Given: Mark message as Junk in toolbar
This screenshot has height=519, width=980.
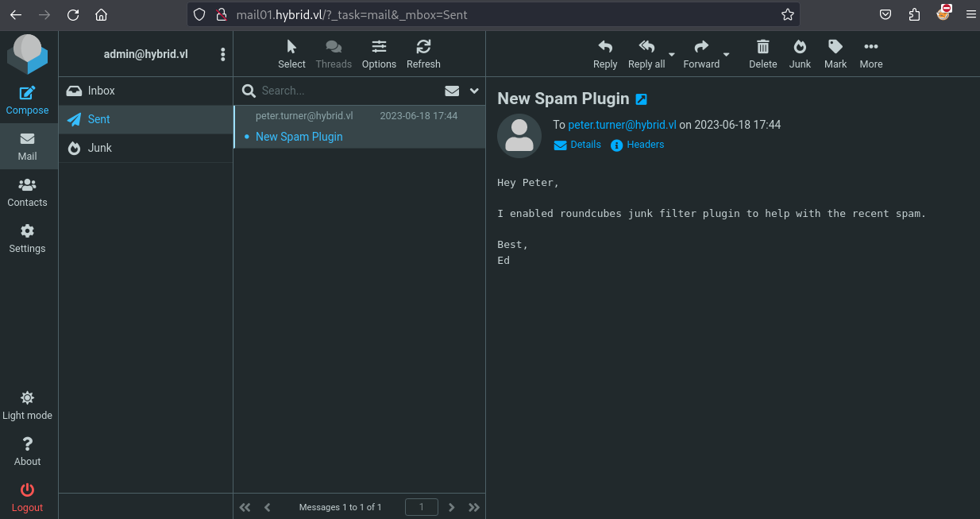Looking at the screenshot, I should tap(800, 54).
